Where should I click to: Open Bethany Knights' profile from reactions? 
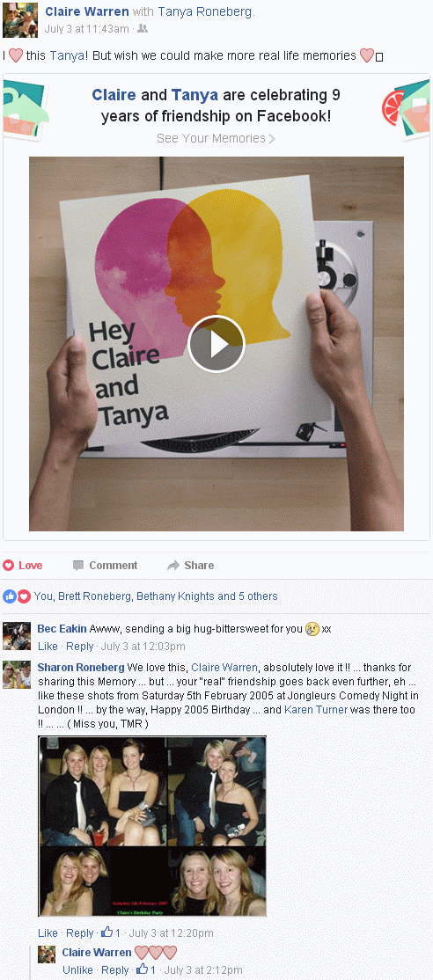pos(175,596)
